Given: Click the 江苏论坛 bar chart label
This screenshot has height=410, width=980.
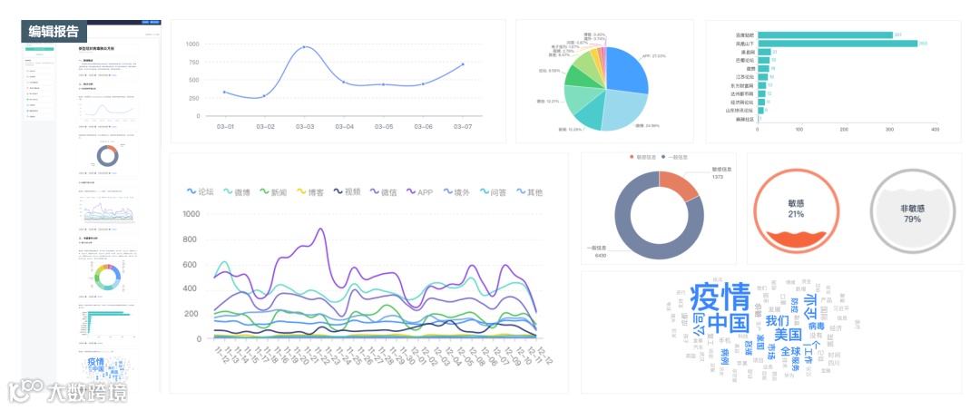Looking at the screenshot, I should pos(746,77).
